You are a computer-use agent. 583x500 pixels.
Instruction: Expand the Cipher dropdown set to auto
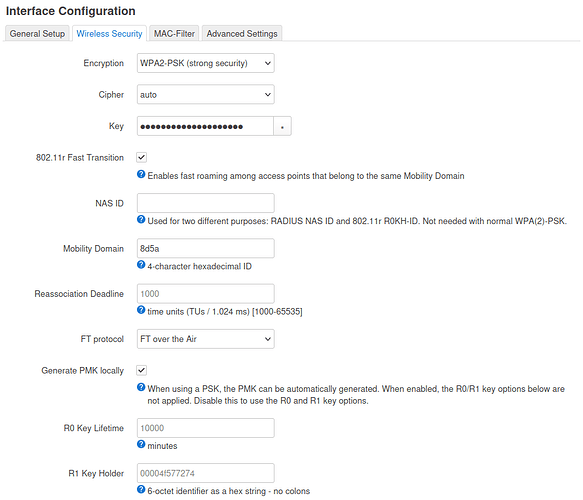pos(206,94)
